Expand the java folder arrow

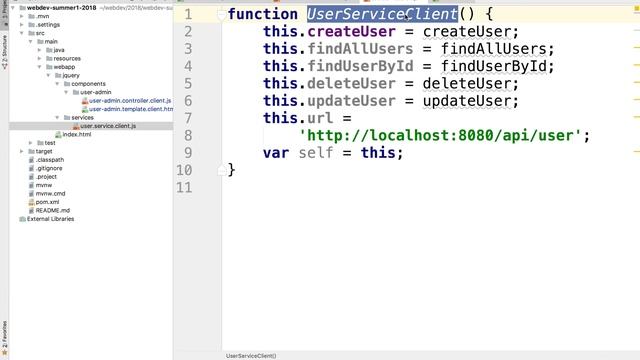pos(40,50)
